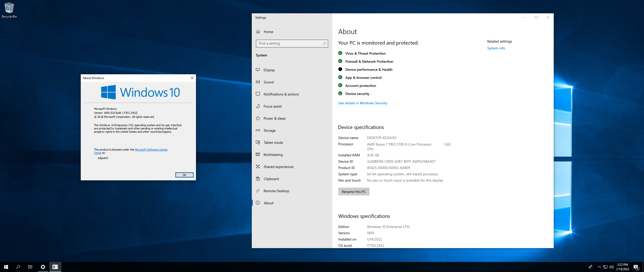Image resolution: width=644 pixels, height=272 pixels.
Task: Open the Recycle Bin desktop icon
Action: pos(9,10)
